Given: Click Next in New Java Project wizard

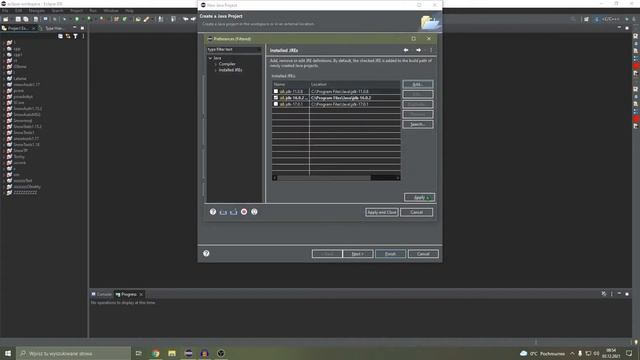Looking at the screenshot, I should click(x=358, y=254).
